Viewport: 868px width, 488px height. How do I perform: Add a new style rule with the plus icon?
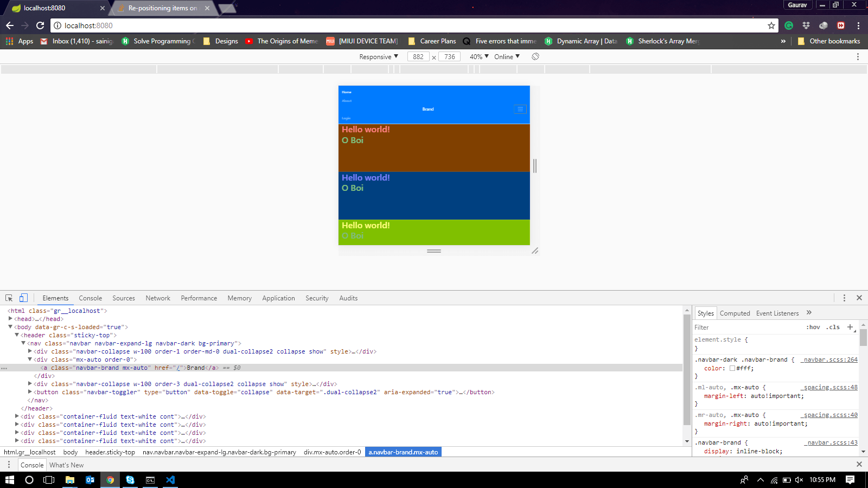850,327
